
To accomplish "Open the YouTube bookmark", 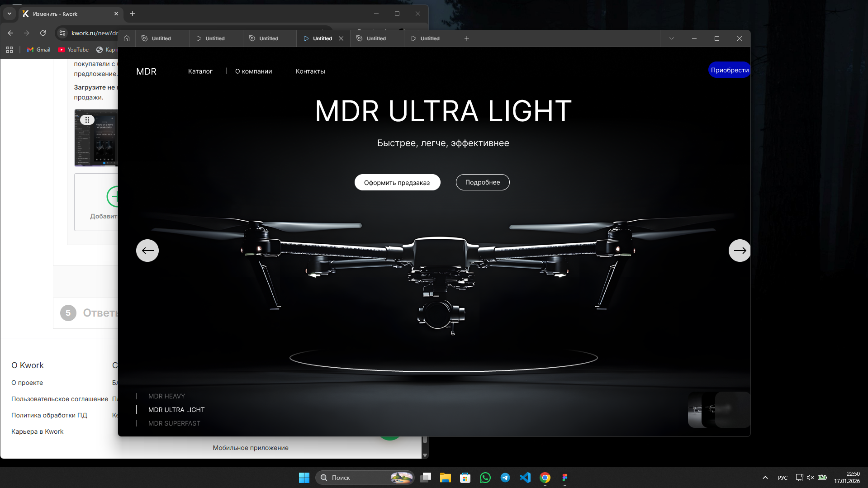I will [x=73, y=50].
